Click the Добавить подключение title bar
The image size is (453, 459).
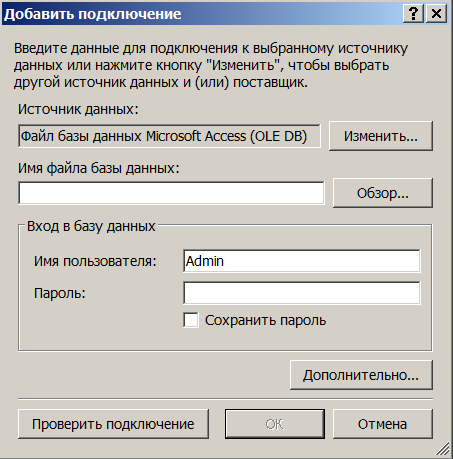200,14
